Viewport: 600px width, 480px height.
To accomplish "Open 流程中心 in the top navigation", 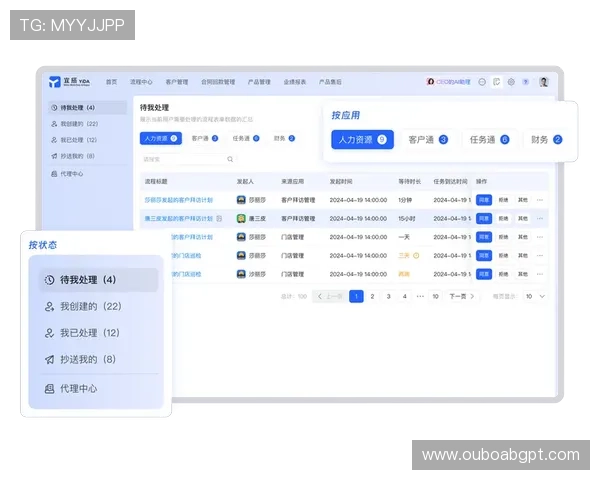I will (x=141, y=82).
